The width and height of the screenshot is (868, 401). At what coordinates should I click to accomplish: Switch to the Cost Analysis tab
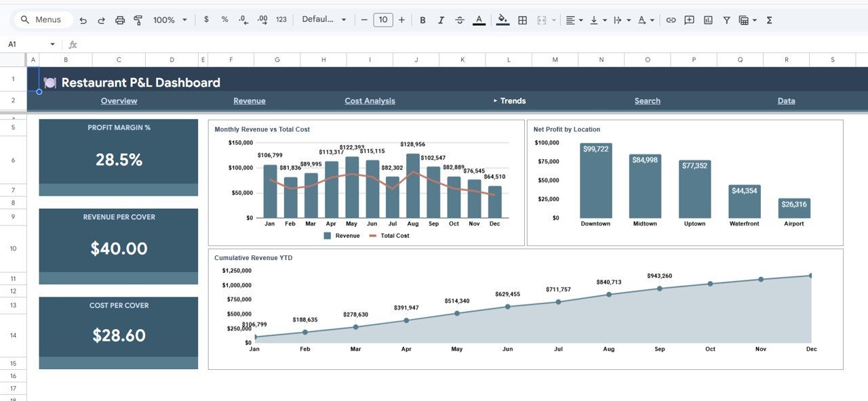(x=370, y=101)
